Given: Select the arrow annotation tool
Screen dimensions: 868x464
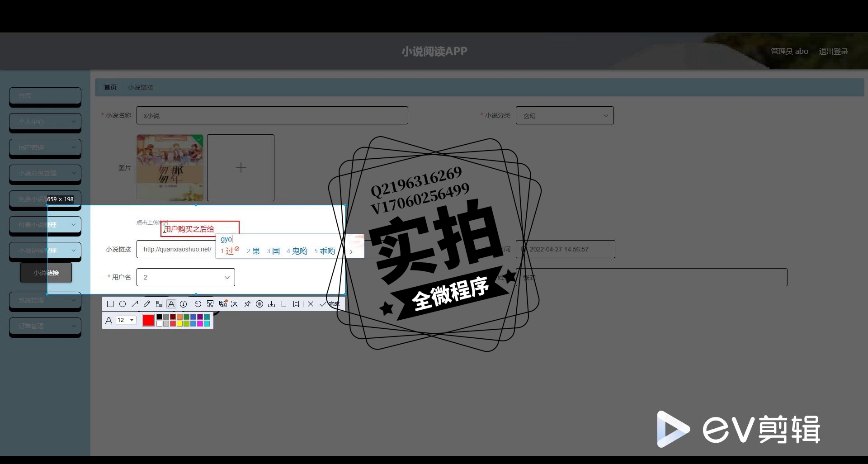Looking at the screenshot, I should [x=134, y=304].
